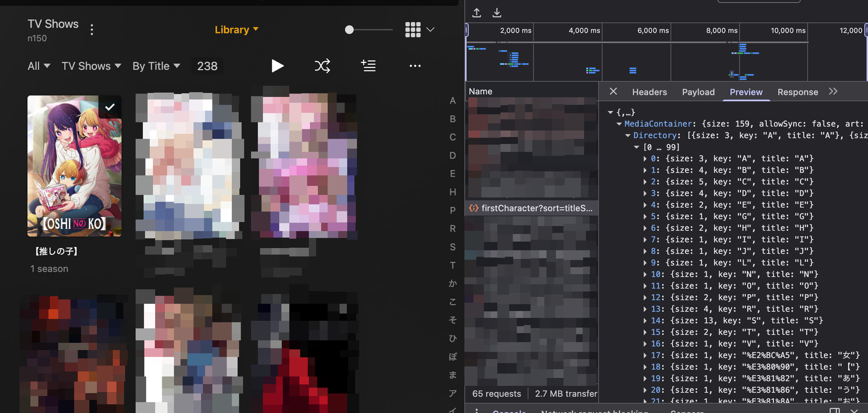Image resolution: width=868 pixels, height=413 pixels.
Task: Jump to ひ in alphabet index
Action: point(453,338)
